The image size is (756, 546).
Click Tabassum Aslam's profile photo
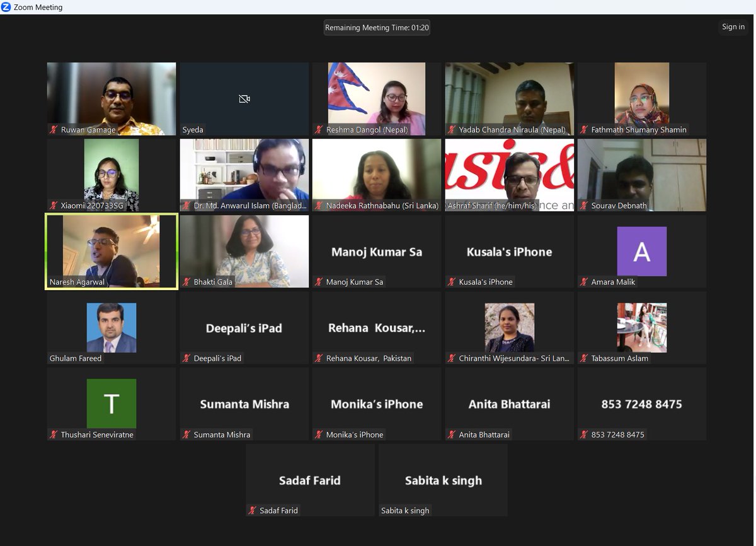[x=641, y=327]
